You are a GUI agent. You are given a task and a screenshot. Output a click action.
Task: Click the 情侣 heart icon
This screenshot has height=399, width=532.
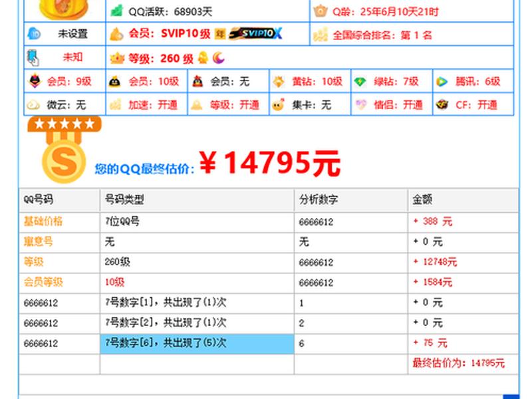point(360,104)
